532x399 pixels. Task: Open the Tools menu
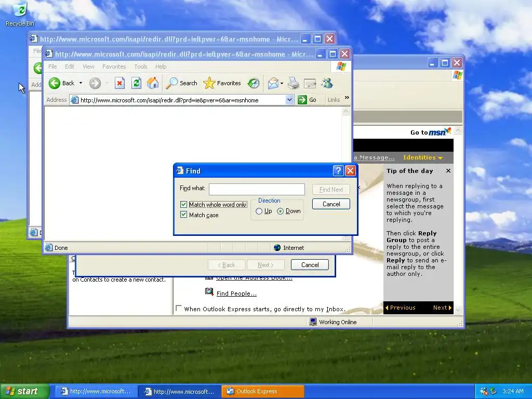tap(140, 66)
